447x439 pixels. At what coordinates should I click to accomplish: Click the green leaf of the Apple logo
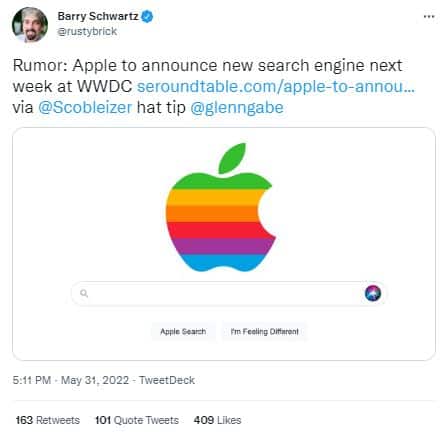tap(232, 158)
